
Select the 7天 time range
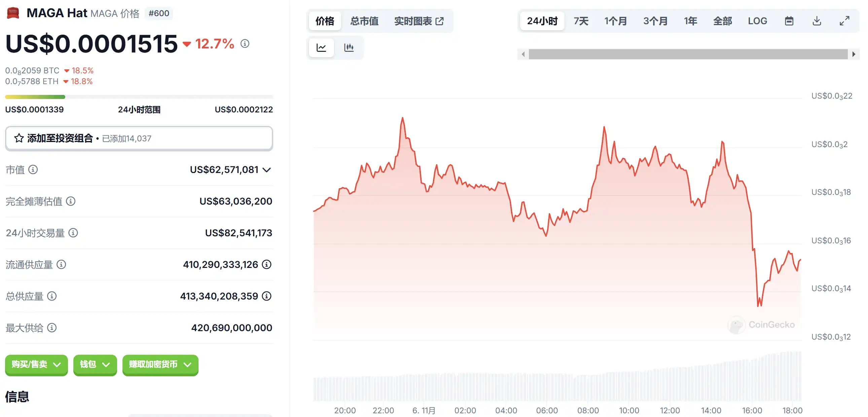[581, 21]
